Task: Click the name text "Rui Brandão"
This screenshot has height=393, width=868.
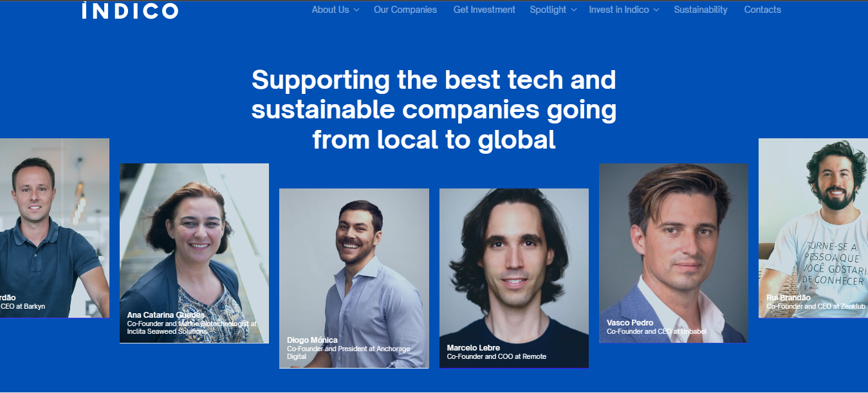Action: point(788,298)
